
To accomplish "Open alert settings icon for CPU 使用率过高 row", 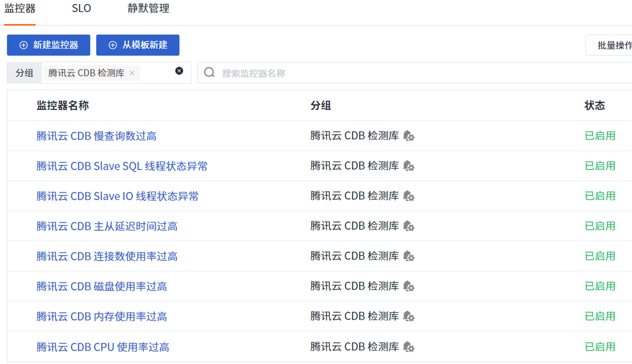I will [x=409, y=347].
